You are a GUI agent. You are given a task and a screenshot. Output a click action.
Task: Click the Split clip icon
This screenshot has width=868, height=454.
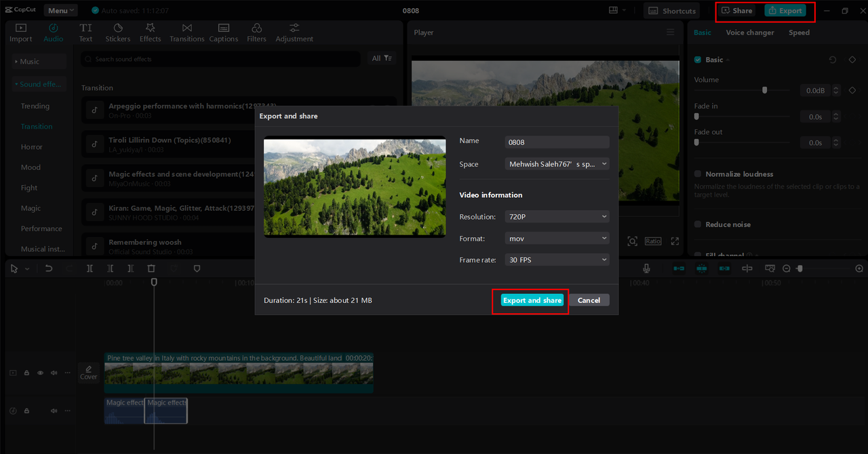tap(90, 268)
